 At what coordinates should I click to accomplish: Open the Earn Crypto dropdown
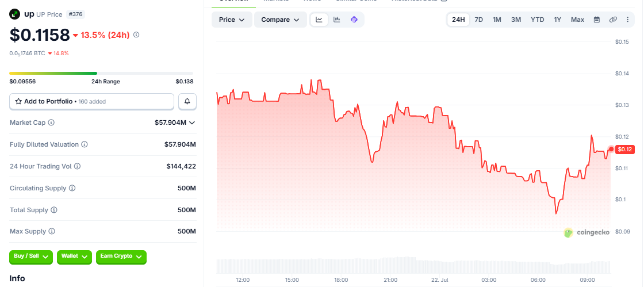pos(121,257)
